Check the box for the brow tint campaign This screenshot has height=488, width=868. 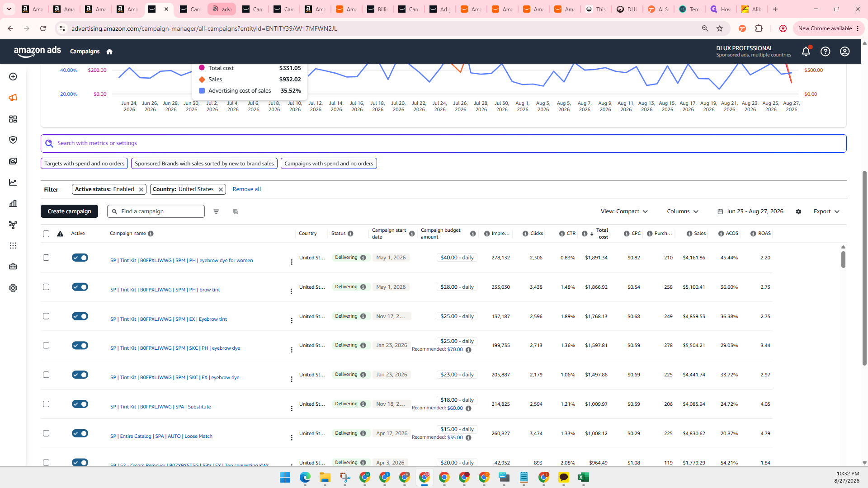(46, 287)
